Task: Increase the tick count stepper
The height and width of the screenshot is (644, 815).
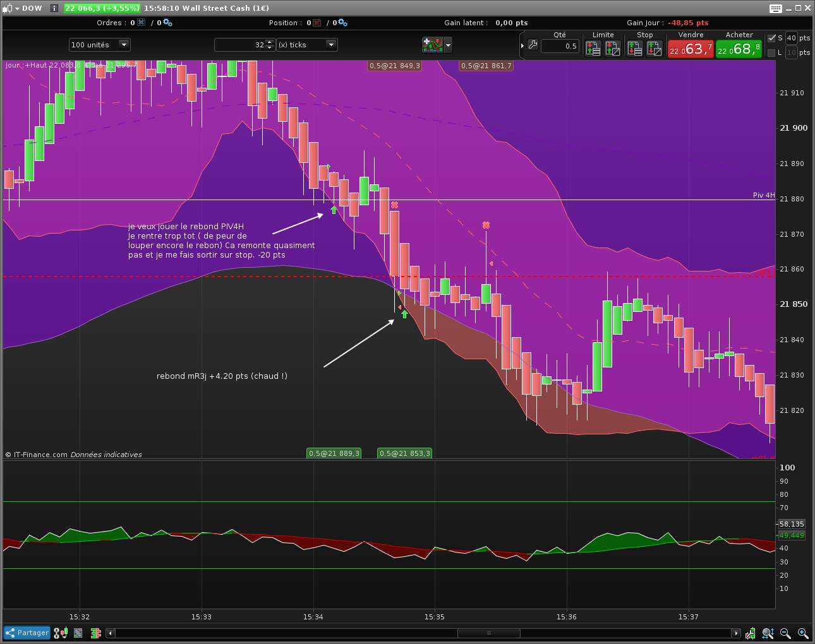Action: (x=270, y=42)
